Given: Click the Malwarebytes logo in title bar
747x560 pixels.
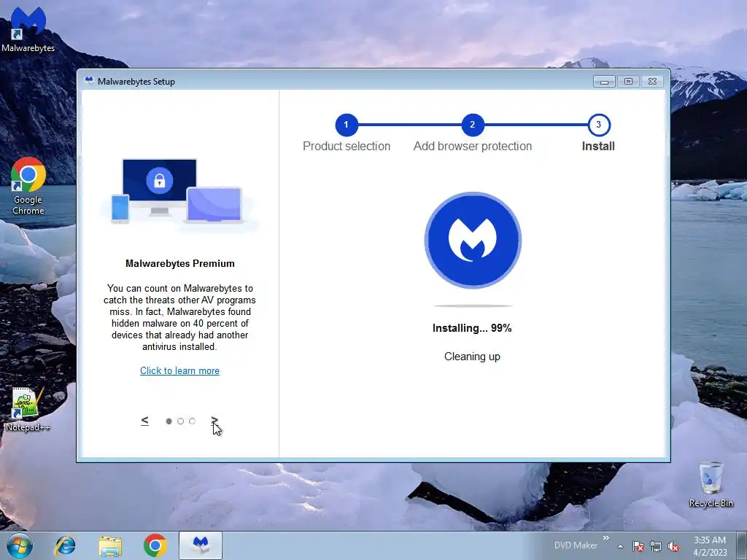Looking at the screenshot, I should tap(88, 80).
